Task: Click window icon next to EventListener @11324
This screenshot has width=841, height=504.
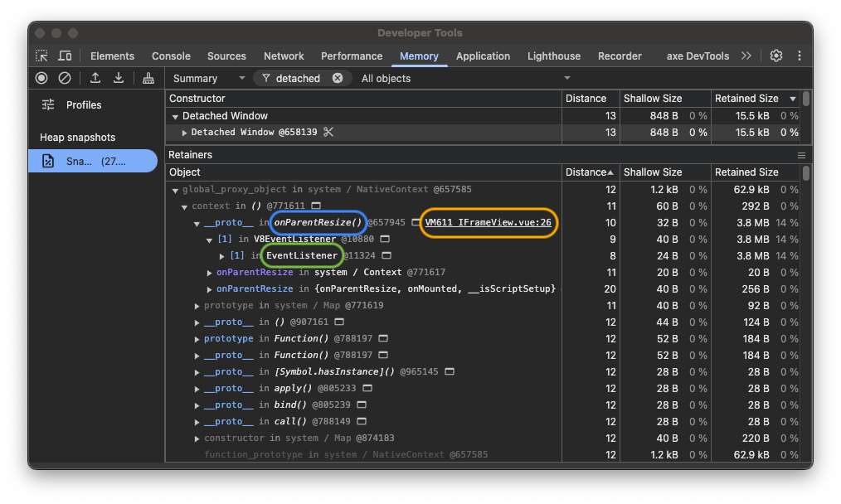Action: click(x=386, y=256)
